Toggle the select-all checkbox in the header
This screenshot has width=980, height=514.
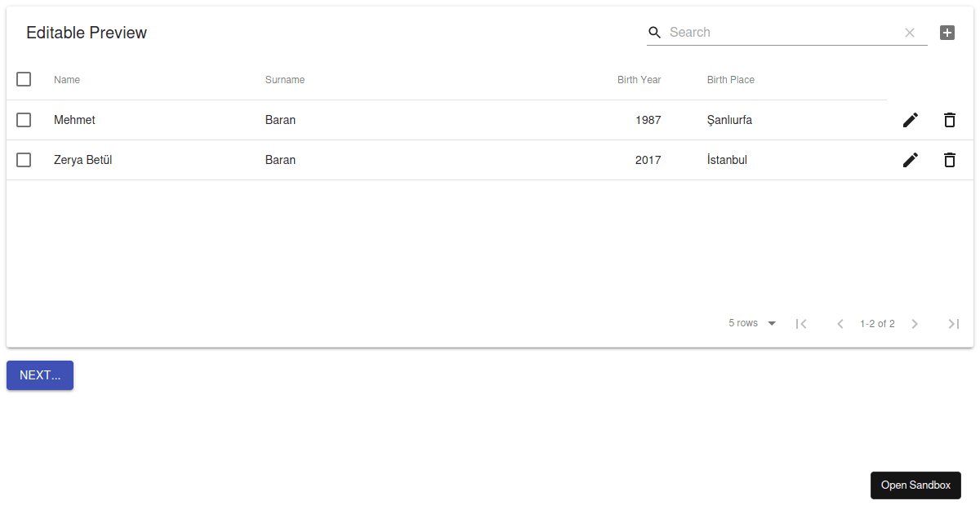[24, 79]
